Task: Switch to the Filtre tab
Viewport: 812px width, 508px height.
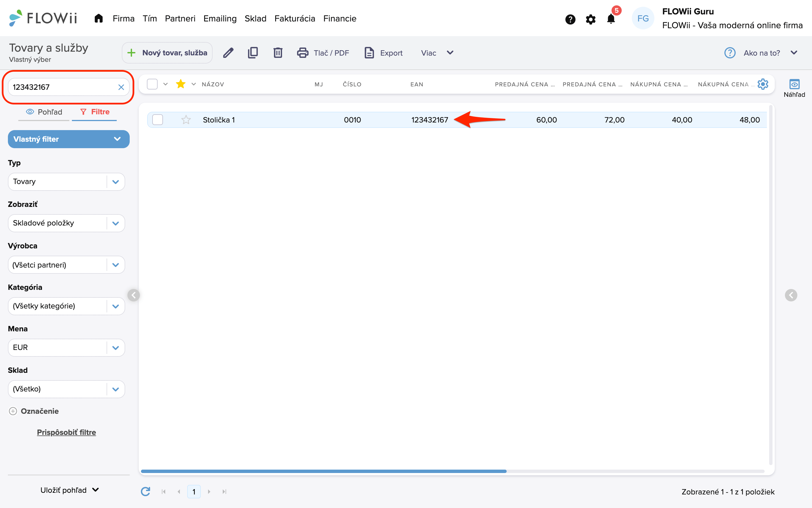Action: [95, 112]
